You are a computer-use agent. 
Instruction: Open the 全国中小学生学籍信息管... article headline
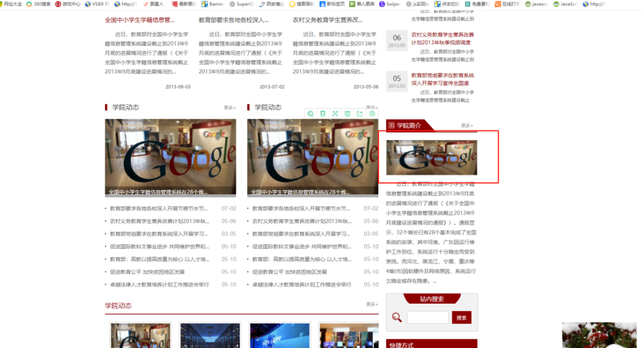point(140,20)
